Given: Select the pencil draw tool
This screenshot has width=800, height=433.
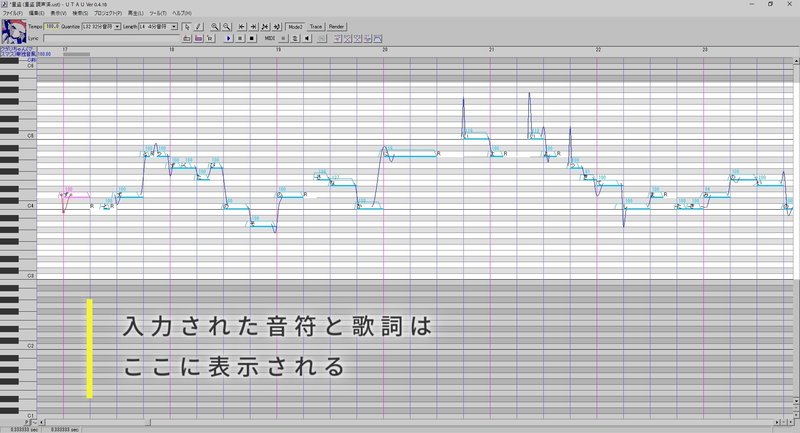Looking at the screenshot, I should [198, 27].
